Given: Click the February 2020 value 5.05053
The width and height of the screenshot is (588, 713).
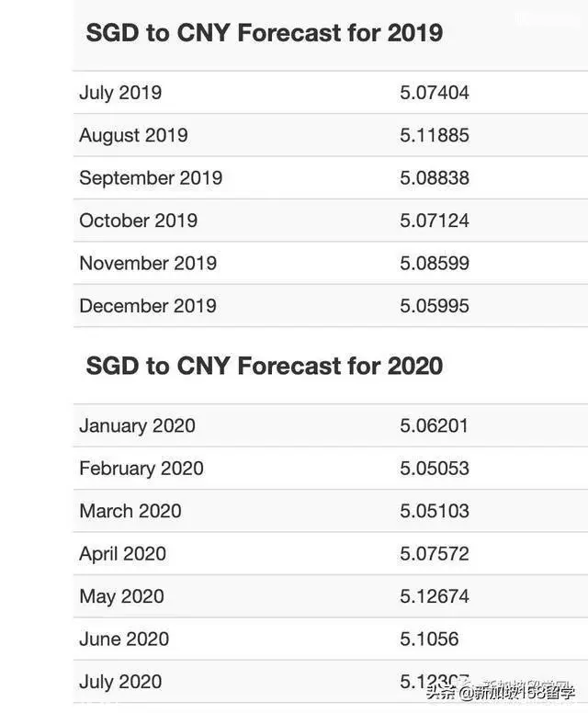Looking at the screenshot, I should click(x=435, y=469).
